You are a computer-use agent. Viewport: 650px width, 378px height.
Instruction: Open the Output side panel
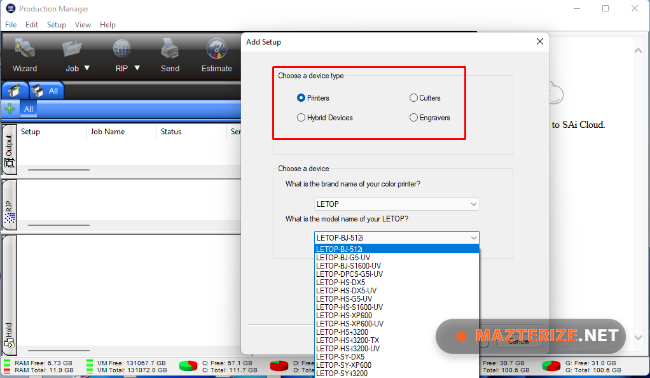tap(9, 150)
